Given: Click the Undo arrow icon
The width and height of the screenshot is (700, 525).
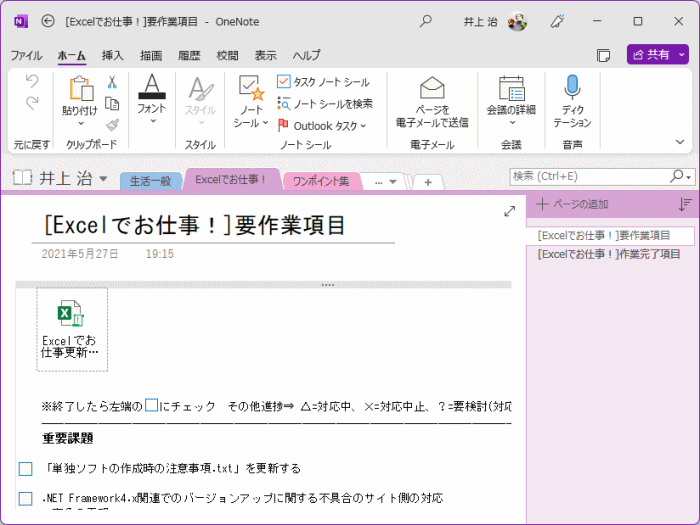Looking at the screenshot, I should coord(32,81).
